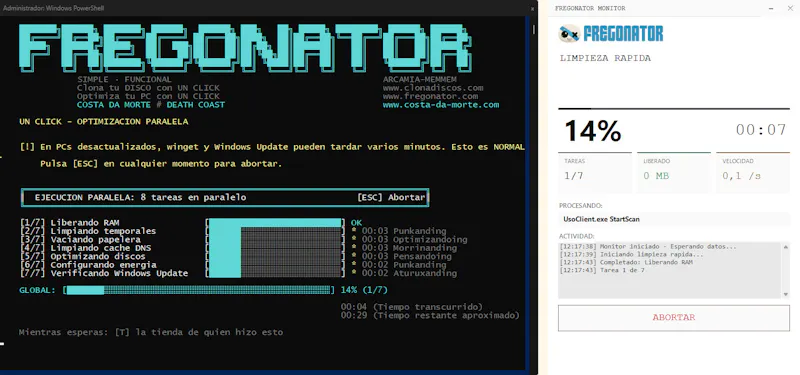
Task: Click the www.clonadiscos.com text
Action: pos(433,88)
